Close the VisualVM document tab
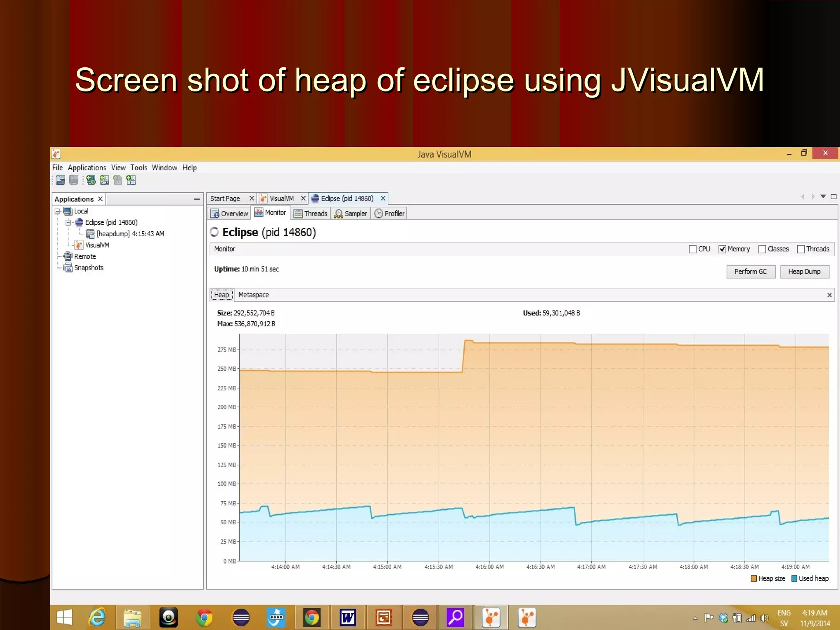 pyautogui.click(x=303, y=199)
